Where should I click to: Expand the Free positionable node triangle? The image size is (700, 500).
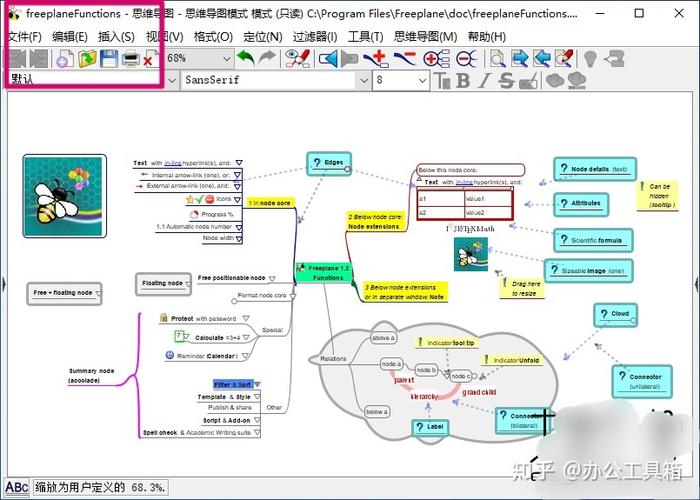click(x=272, y=279)
